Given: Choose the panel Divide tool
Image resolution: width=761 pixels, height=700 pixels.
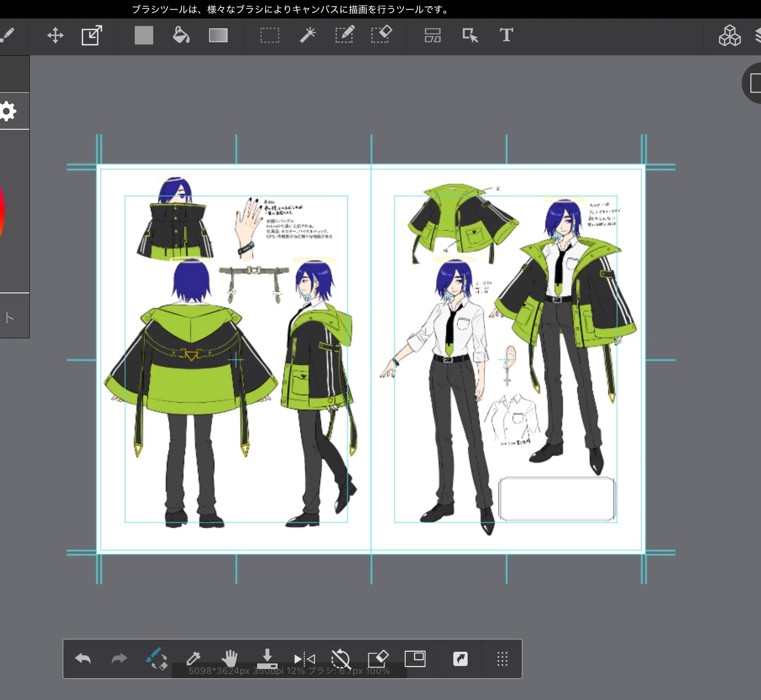Looking at the screenshot, I should (433, 35).
